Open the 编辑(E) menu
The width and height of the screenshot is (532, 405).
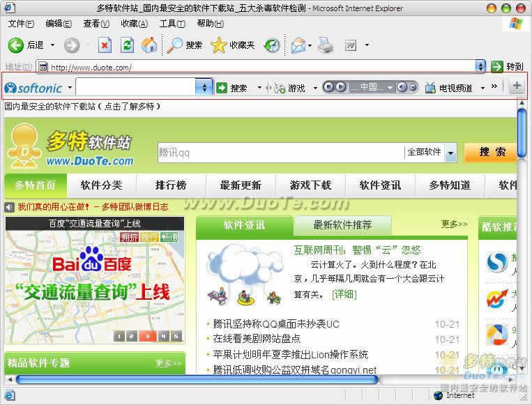pos(59,24)
